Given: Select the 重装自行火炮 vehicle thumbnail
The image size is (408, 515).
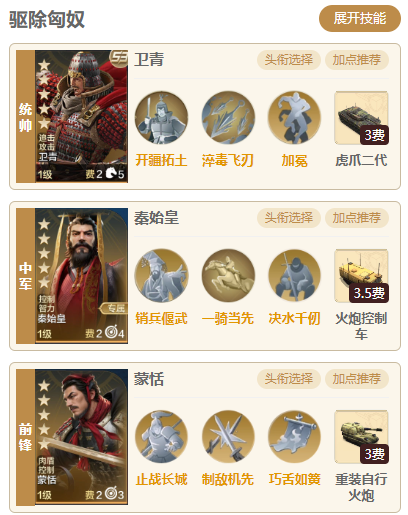Looking at the screenshot, I should coord(361,437).
